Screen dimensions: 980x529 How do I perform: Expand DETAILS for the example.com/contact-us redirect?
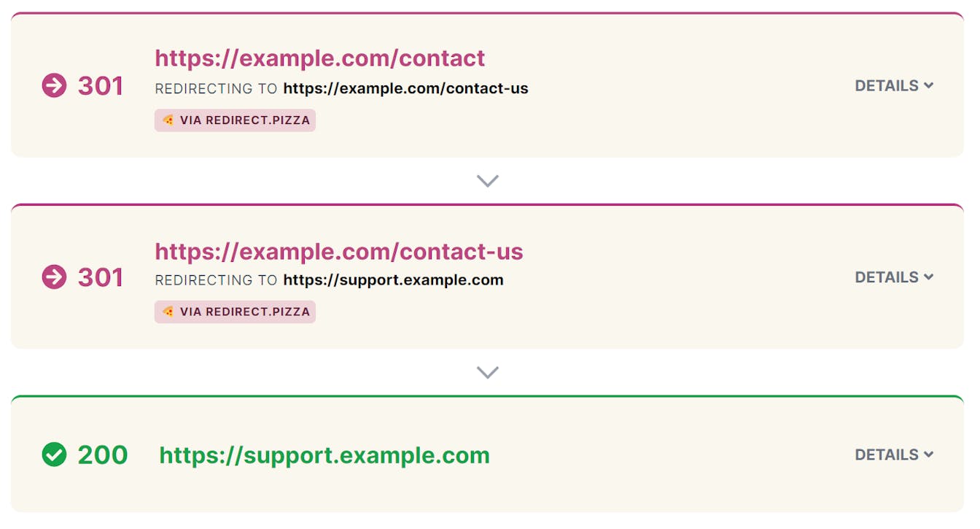pos(894,277)
